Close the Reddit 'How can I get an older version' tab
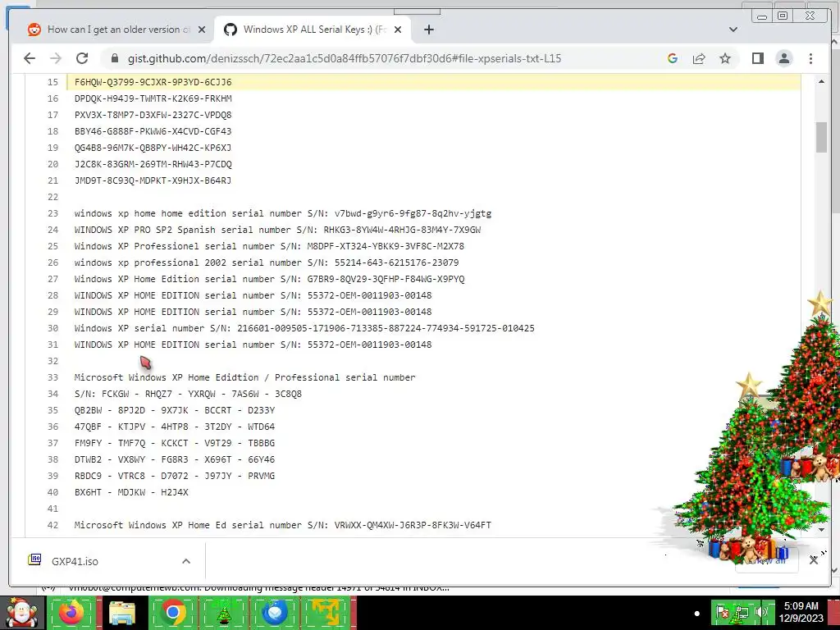The height and width of the screenshot is (630, 840). (202, 30)
